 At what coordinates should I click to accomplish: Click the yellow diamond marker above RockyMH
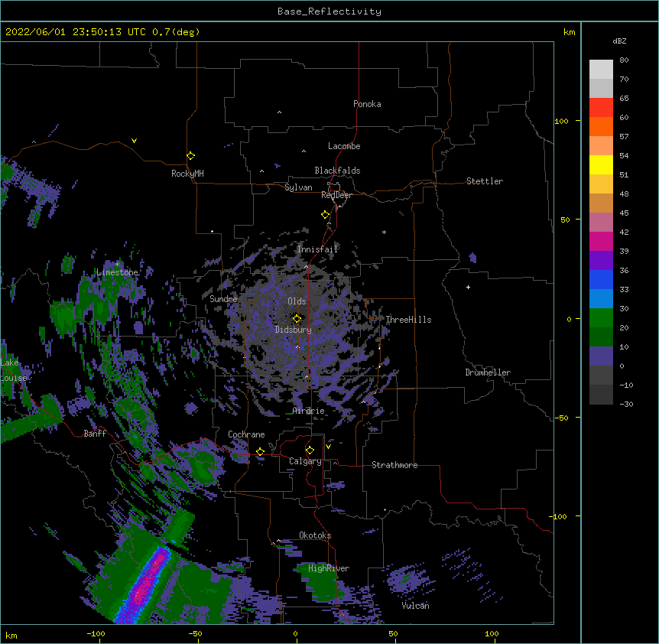190,156
